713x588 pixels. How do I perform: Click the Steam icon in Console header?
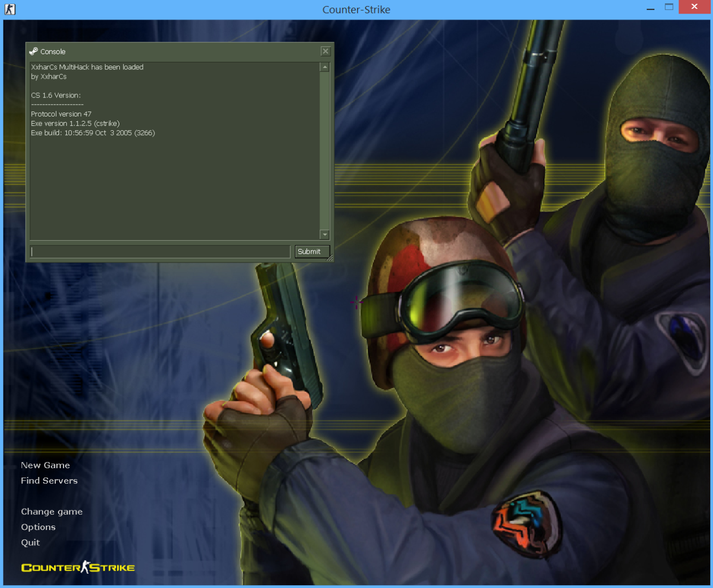coord(33,51)
